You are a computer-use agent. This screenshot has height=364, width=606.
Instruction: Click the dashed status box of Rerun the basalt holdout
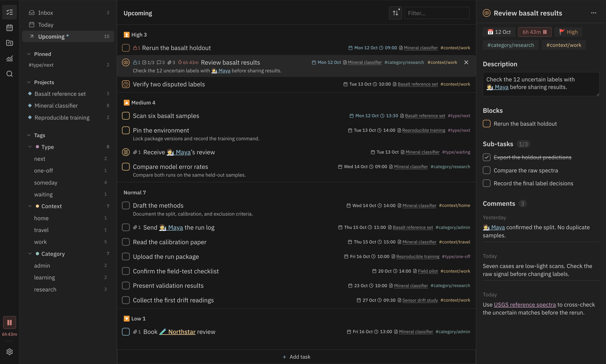point(126,48)
